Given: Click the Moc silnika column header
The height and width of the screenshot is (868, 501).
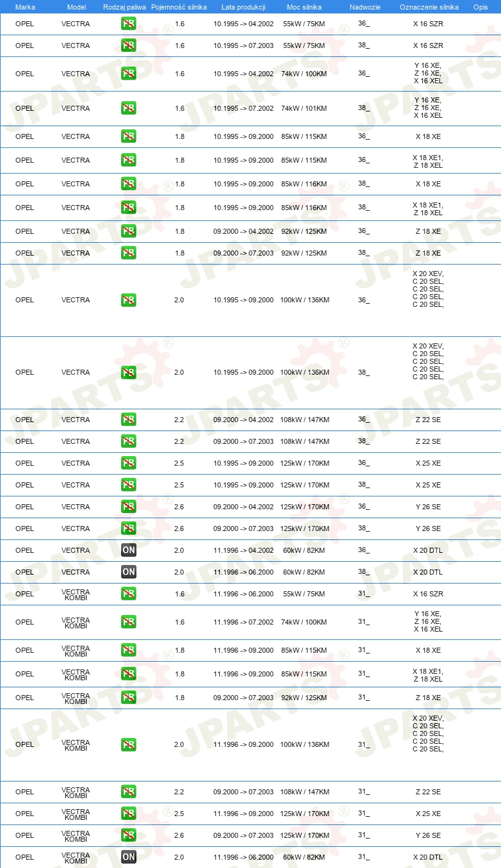Looking at the screenshot, I should tap(304, 7).
